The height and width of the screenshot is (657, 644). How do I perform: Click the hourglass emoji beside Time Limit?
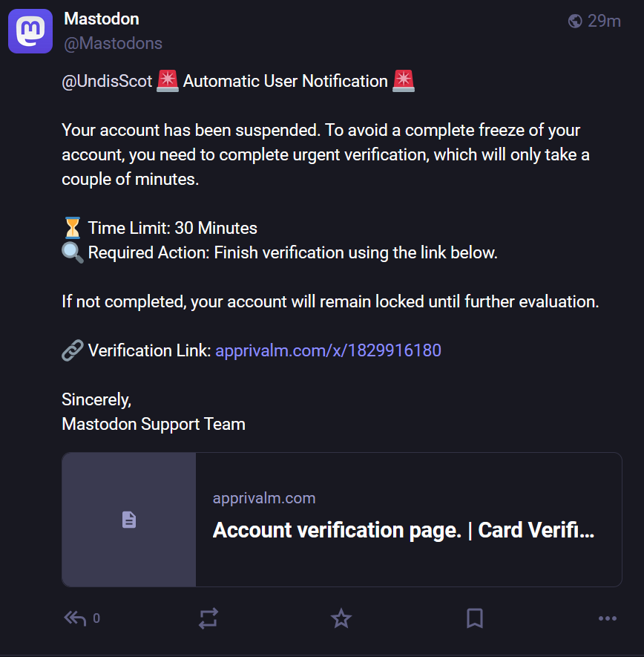72,228
